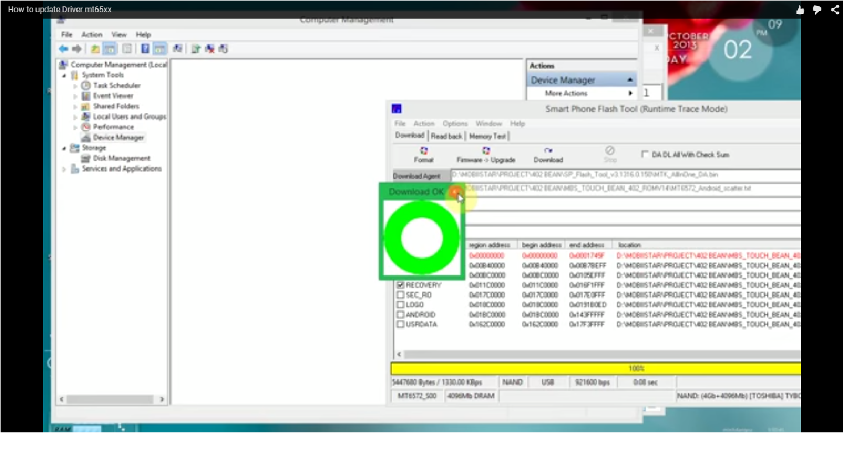Click the yellow 100% progress bar
The width and height of the screenshot is (868, 476).
(596, 368)
